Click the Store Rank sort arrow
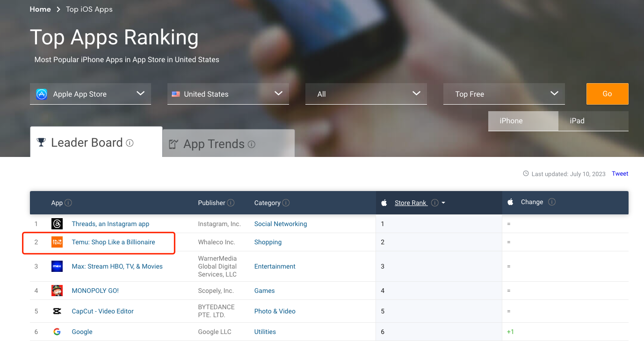644x341 pixels. click(443, 203)
